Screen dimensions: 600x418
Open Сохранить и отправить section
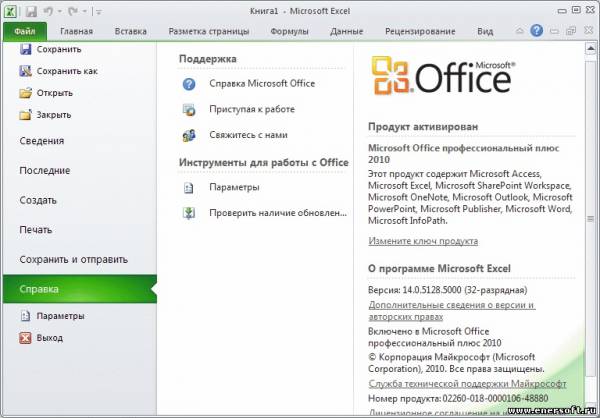click(73, 260)
